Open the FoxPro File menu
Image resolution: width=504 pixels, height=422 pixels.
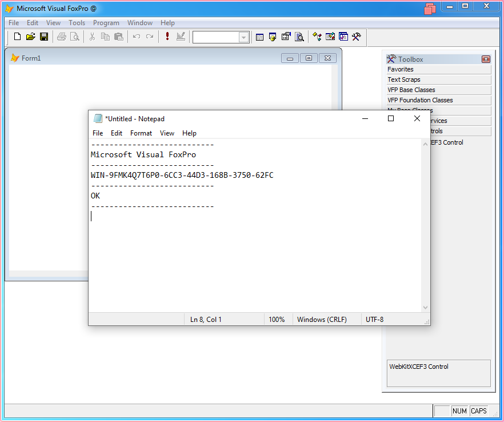pyautogui.click(x=14, y=23)
